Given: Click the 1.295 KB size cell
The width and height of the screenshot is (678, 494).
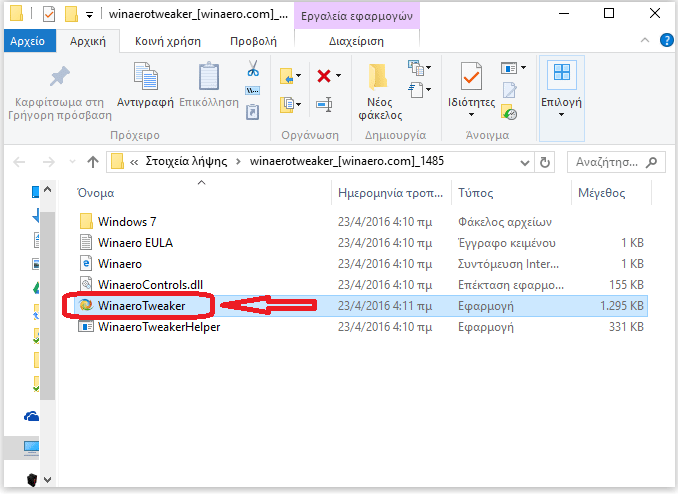Looking at the screenshot, I should (x=621, y=306).
